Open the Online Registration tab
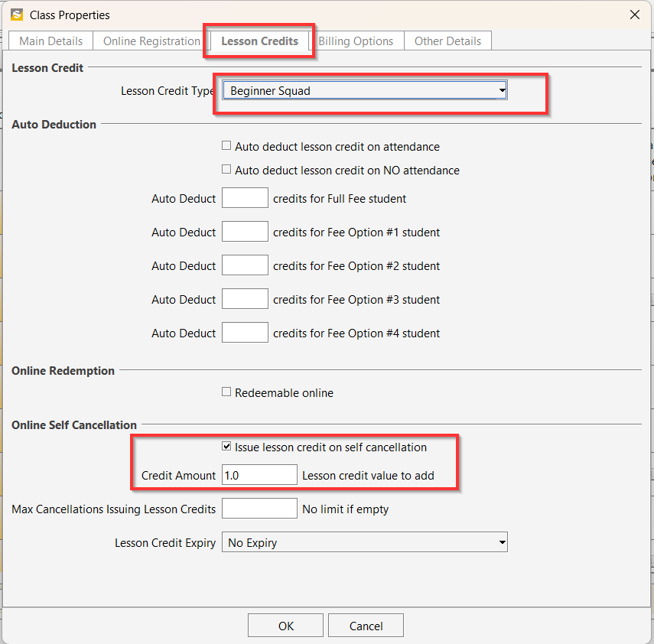The width and height of the screenshot is (654, 644). pyautogui.click(x=151, y=41)
